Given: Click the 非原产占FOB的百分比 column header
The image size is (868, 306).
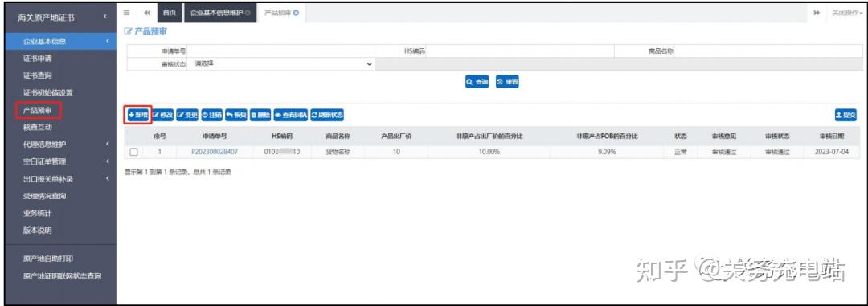Looking at the screenshot, I should 607,136.
